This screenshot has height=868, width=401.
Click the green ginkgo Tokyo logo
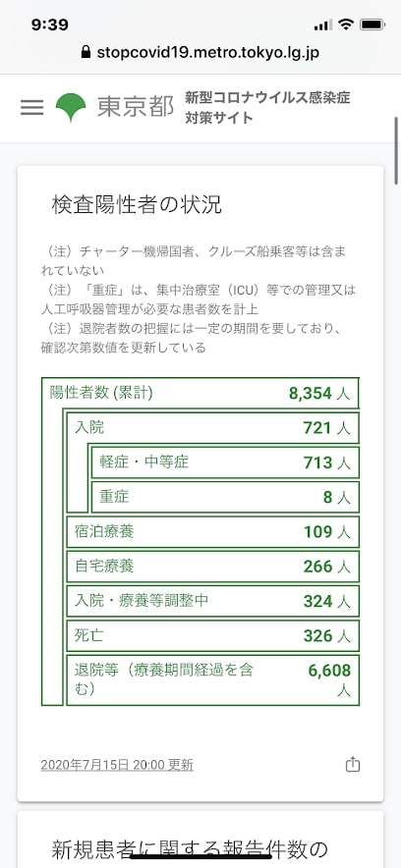coord(71,107)
